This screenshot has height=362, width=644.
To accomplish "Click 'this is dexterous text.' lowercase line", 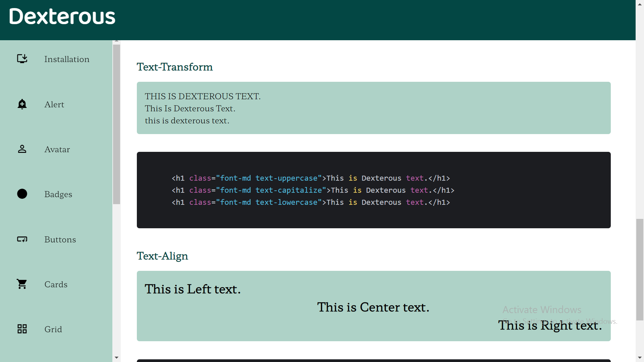I will click(x=187, y=121).
